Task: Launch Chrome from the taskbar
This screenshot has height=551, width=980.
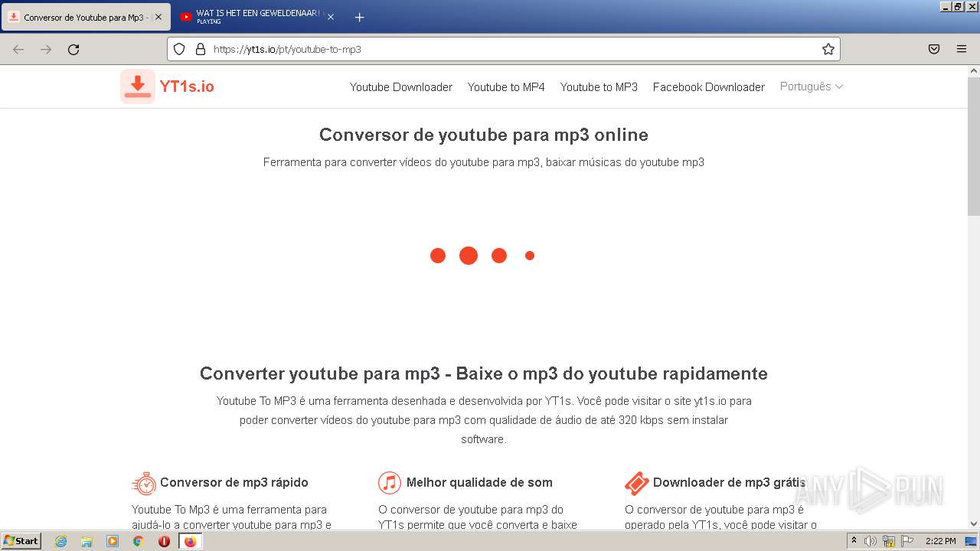Action: tap(139, 541)
